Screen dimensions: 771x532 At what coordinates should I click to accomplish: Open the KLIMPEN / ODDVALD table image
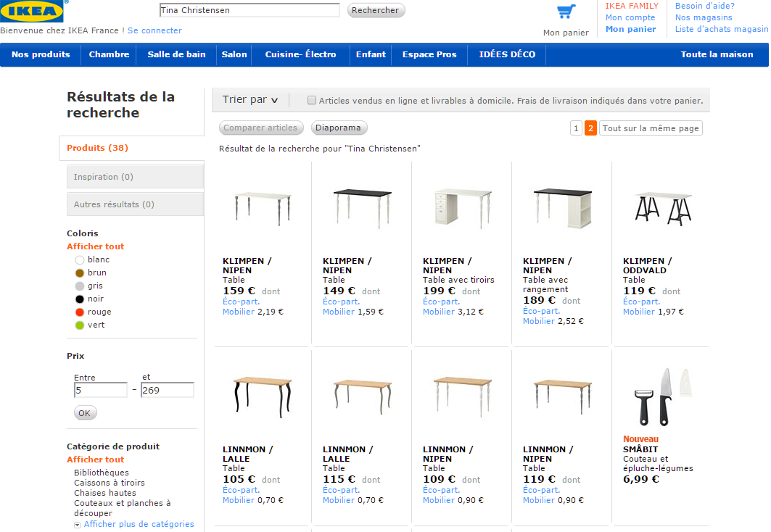(663, 209)
